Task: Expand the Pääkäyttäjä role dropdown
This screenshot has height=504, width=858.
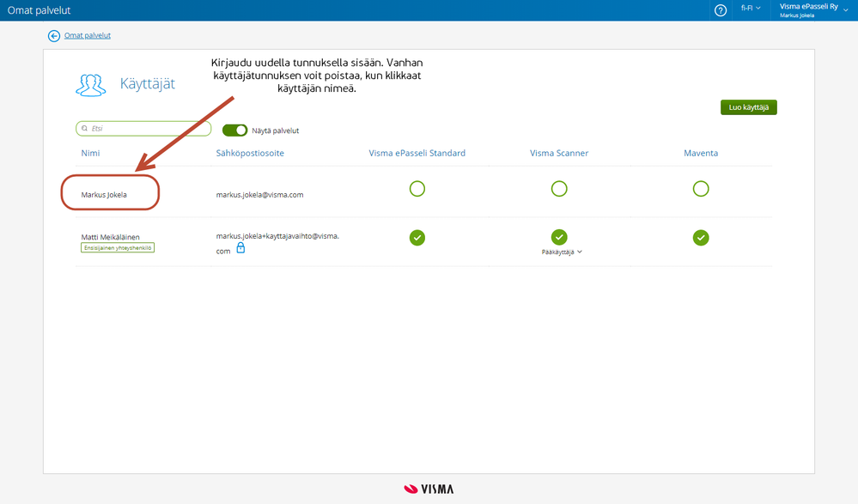Action: click(x=562, y=252)
